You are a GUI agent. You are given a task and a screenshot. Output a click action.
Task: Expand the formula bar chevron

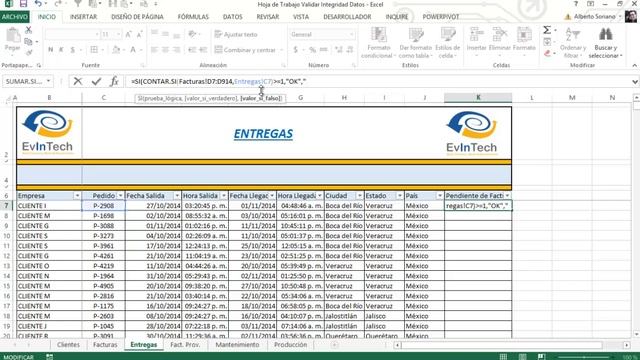(635, 82)
